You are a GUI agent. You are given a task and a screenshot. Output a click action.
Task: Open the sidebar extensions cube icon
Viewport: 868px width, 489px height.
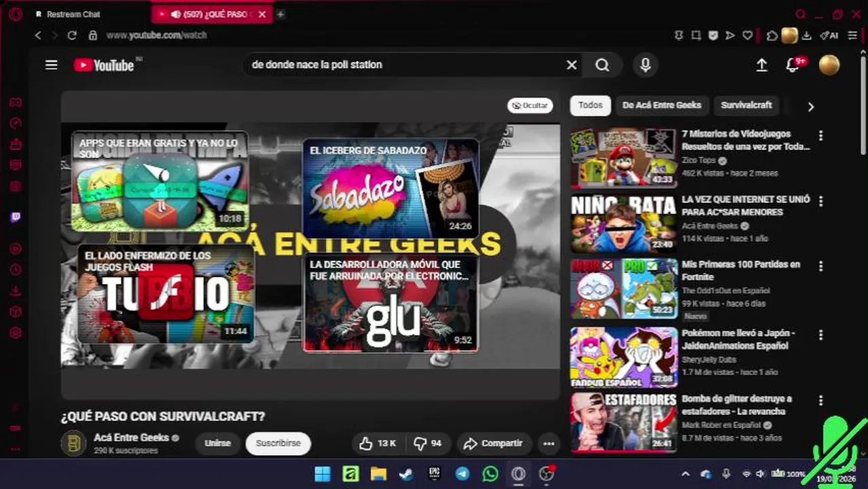15,312
